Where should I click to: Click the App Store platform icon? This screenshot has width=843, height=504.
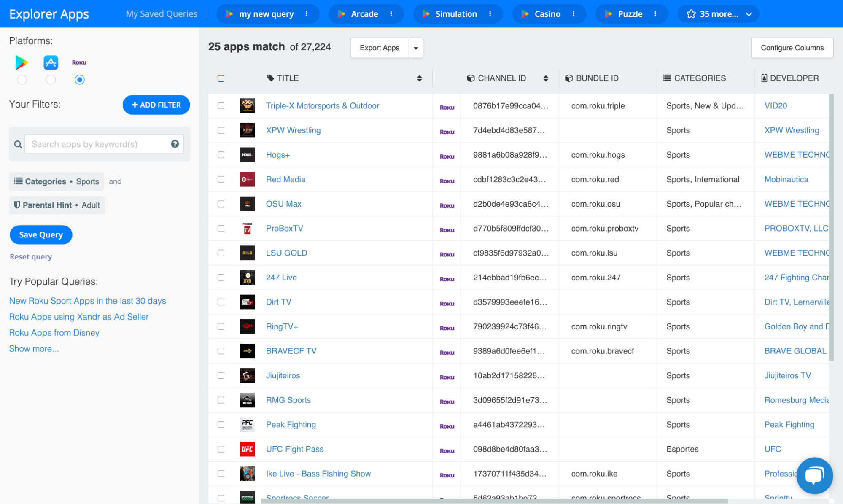tap(51, 62)
